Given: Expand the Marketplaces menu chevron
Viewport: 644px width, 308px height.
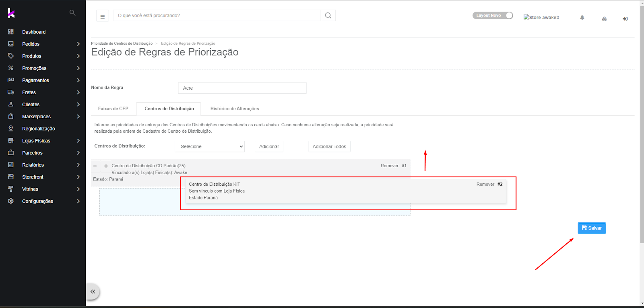Looking at the screenshot, I should coord(78,116).
